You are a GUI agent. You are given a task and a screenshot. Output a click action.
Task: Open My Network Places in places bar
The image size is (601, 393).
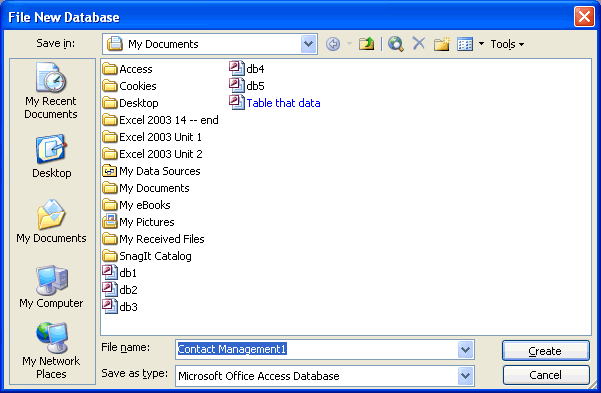coord(51,351)
